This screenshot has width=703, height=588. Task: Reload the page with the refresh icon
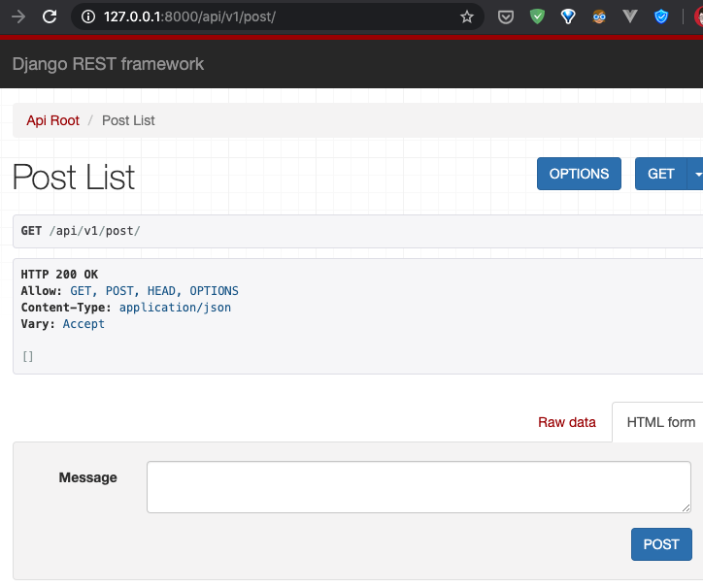[50, 17]
